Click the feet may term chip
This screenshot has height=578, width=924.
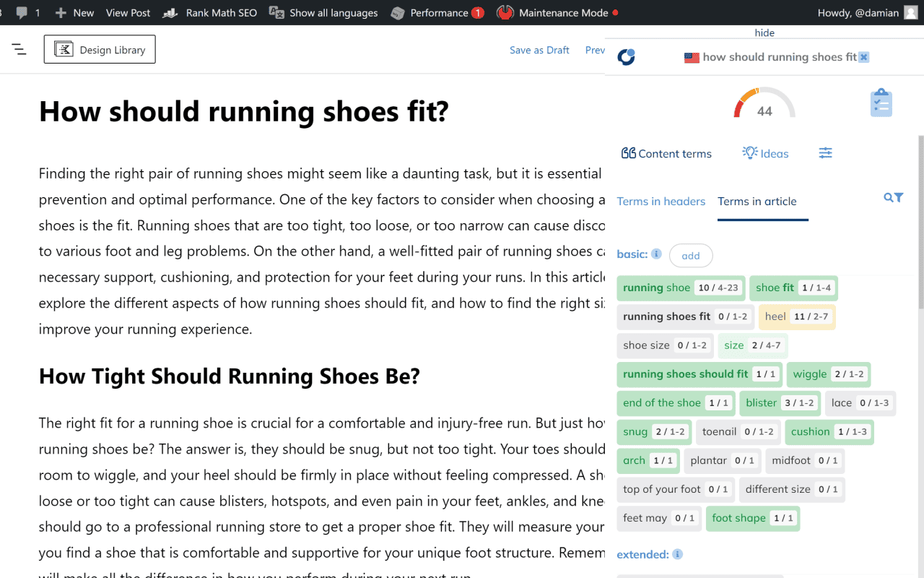click(x=659, y=519)
